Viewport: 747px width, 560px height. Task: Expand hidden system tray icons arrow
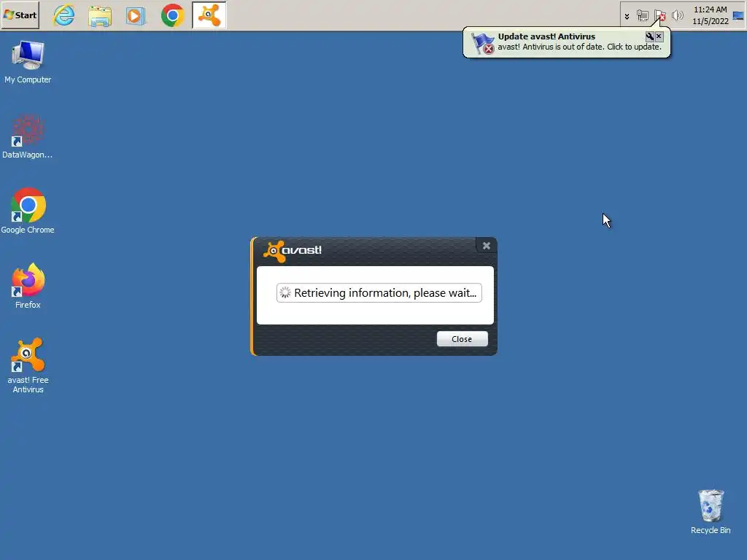click(627, 16)
